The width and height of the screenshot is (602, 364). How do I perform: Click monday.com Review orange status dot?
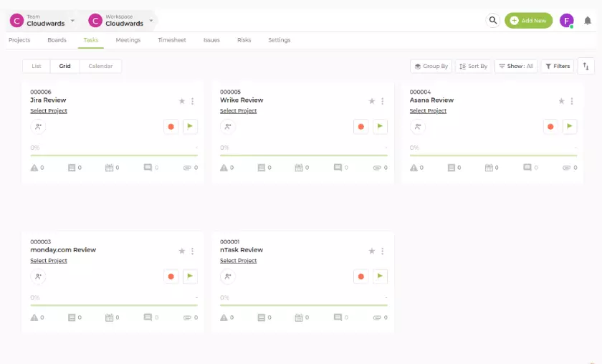171,276
